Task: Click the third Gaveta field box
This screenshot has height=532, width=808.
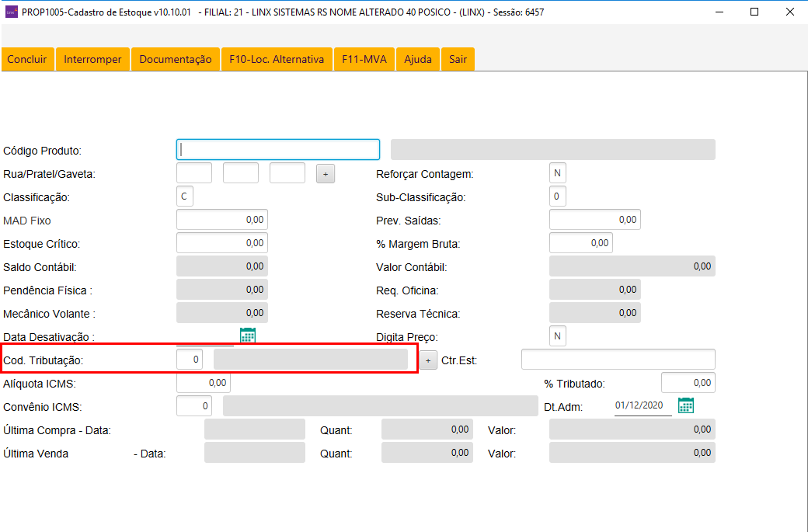Action: [287, 173]
